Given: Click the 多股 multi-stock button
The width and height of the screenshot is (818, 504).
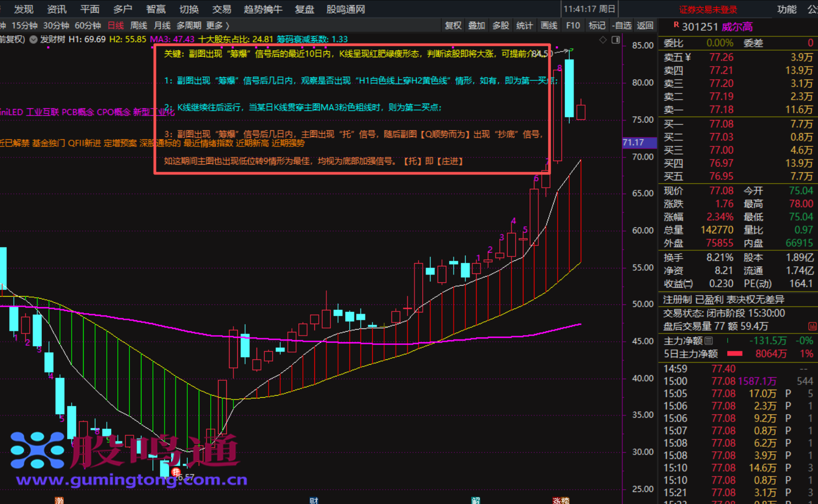Looking at the screenshot, I should [501, 25].
